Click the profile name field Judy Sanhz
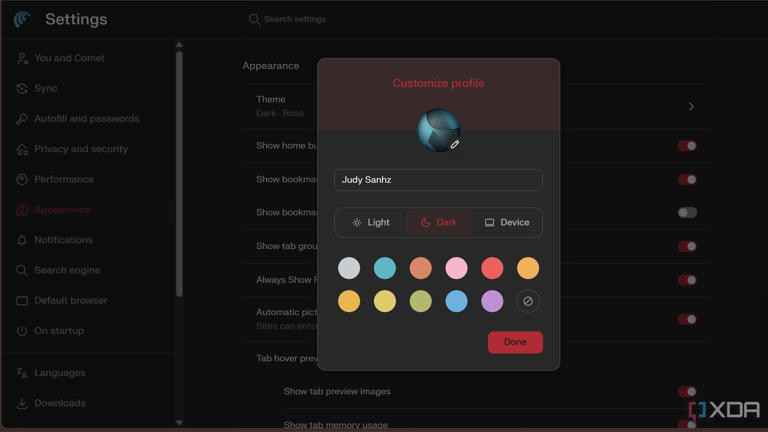The image size is (768, 432). [438, 180]
